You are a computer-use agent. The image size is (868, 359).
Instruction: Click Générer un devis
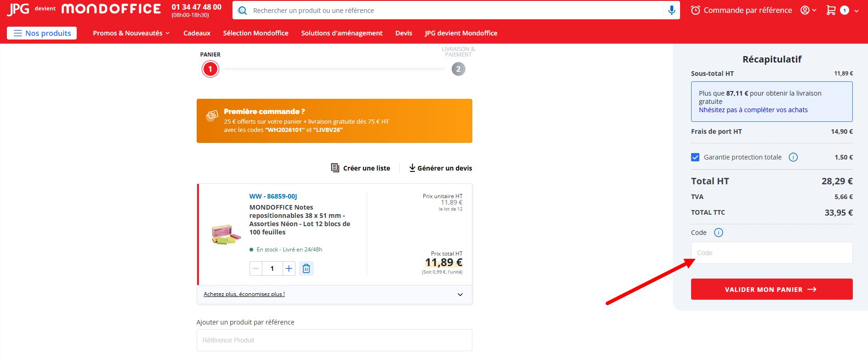[x=441, y=168]
